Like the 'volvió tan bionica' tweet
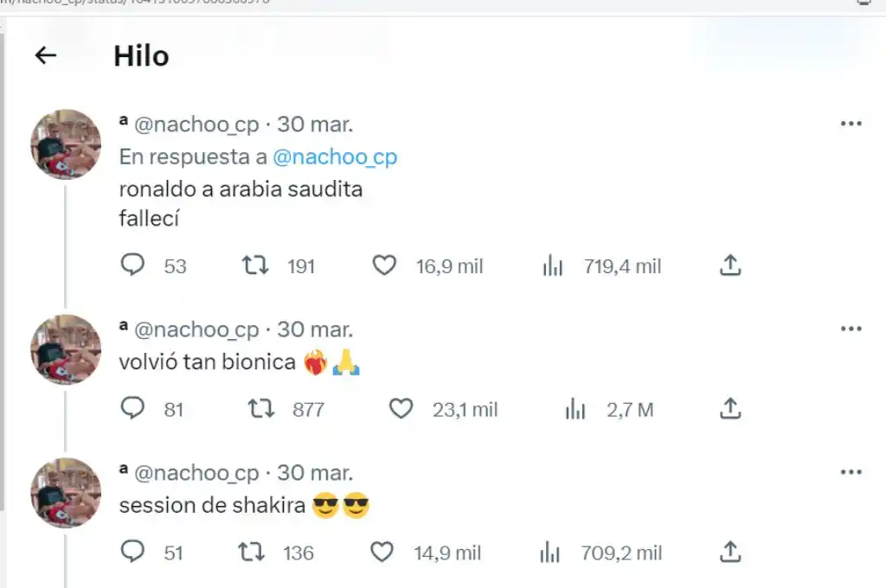Screen dimensions: 886x588 [401, 408]
